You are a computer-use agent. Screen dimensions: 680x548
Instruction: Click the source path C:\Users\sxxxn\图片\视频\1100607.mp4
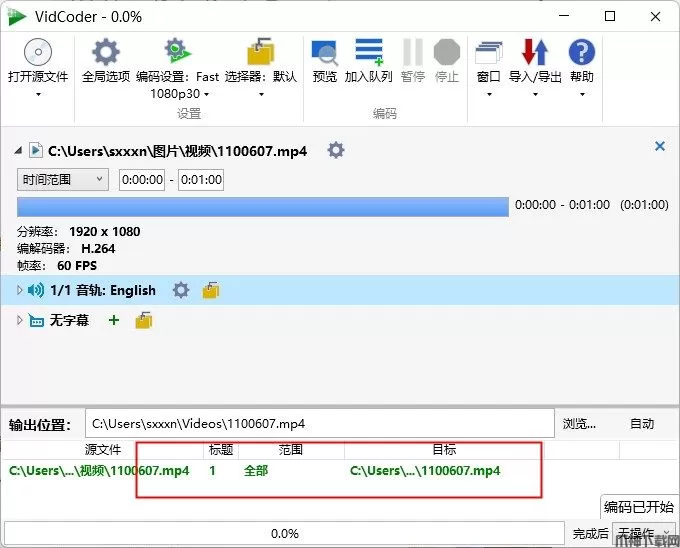pos(177,151)
